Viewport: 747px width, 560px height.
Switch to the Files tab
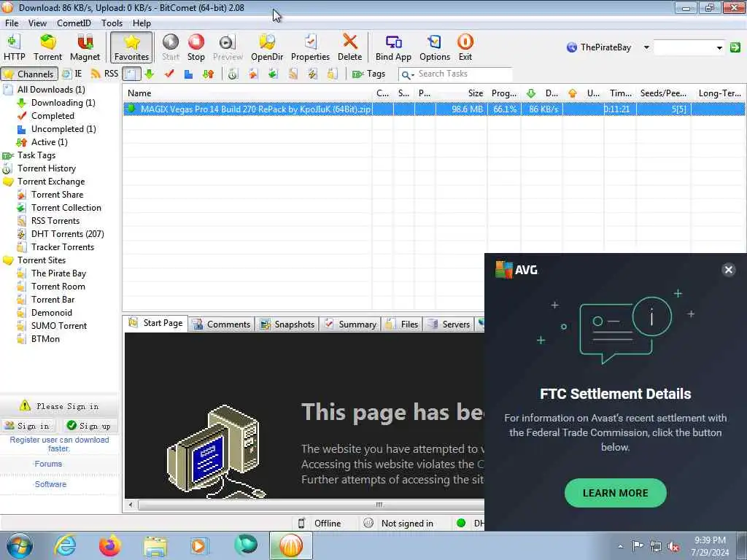click(402, 324)
